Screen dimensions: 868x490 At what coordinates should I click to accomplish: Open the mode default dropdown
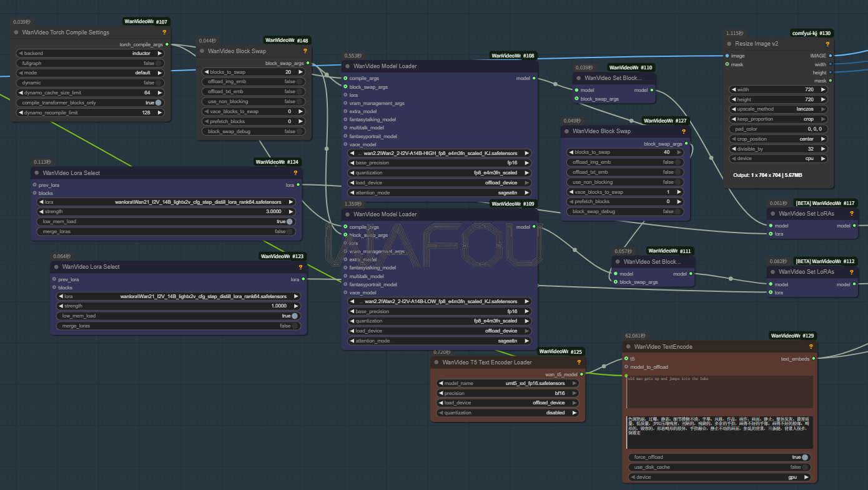90,72
